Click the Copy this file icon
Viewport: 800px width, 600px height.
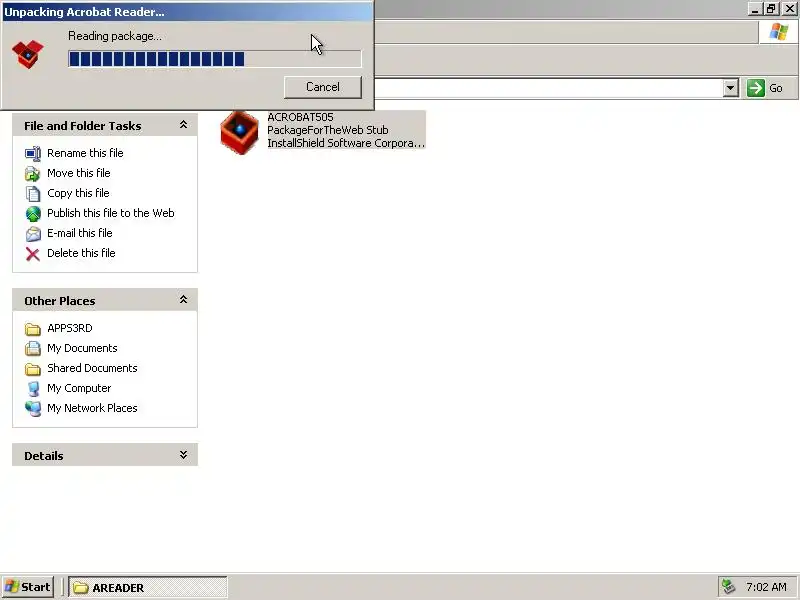(33, 193)
